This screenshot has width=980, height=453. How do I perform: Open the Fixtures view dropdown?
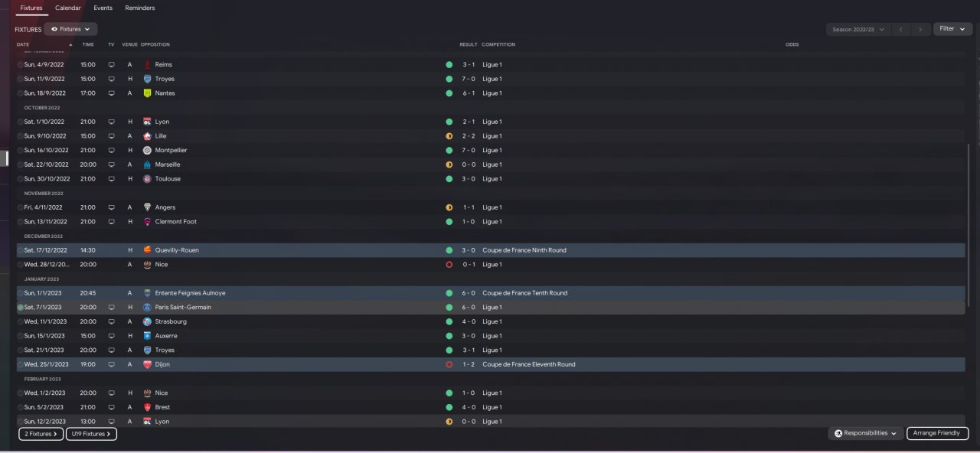click(x=70, y=29)
